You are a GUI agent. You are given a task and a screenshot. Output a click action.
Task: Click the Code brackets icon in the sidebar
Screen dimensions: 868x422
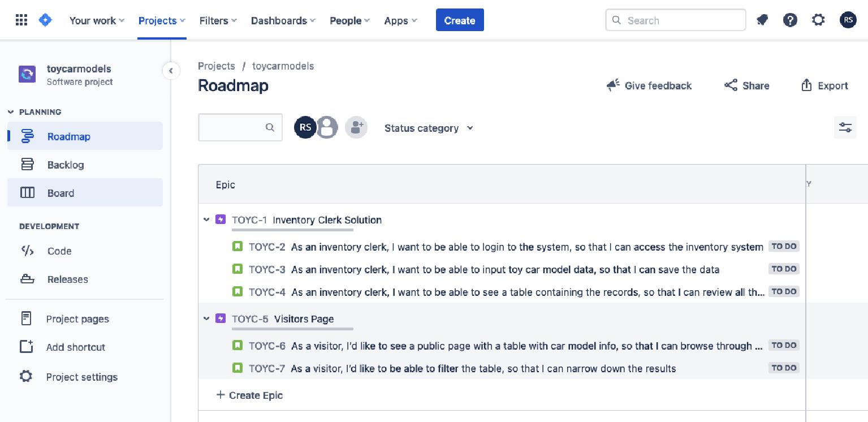point(27,251)
